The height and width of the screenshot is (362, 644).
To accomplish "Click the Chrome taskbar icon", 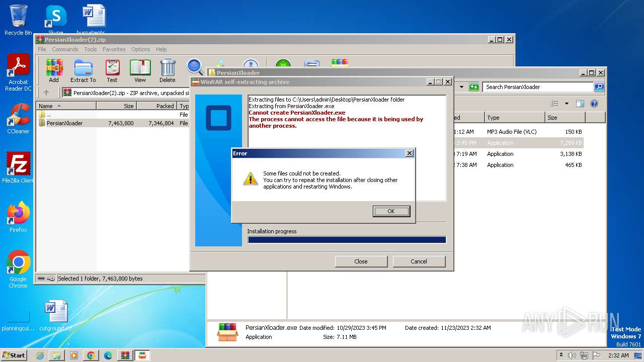I will pyautogui.click(x=91, y=355).
